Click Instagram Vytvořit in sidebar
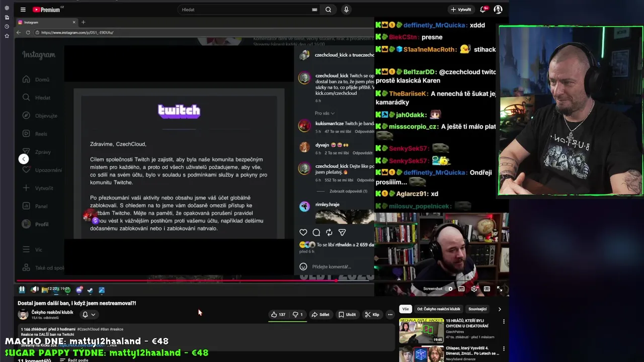This screenshot has width=644, height=362. coord(38,188)
